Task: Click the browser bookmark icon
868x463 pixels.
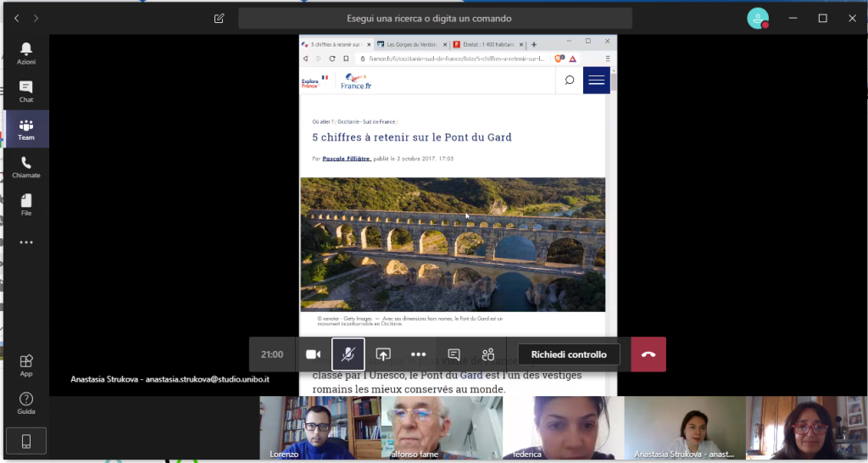Action: pos(346,59)
